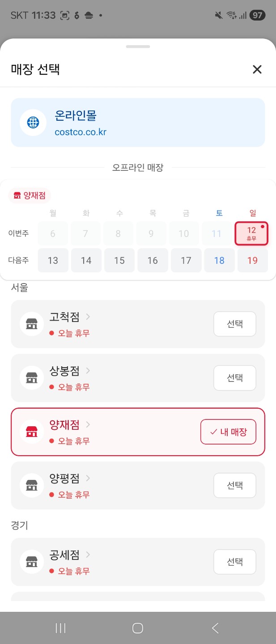Image resolution: width=276 pixels, height=644 pixels.
Task: Expand 양평점 details via chevron
Action: [x=88, y=478]
